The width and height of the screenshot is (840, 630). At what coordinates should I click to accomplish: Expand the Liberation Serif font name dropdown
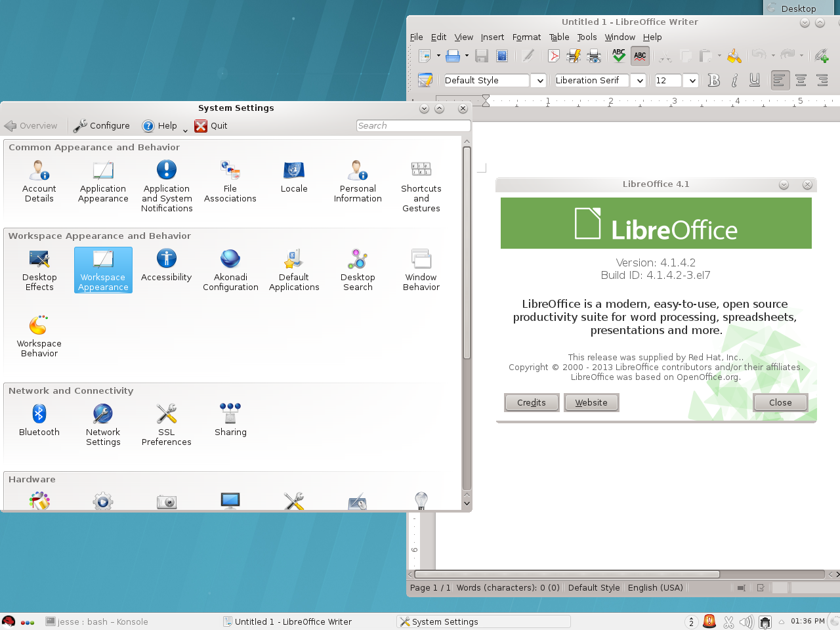(x=640, y=81)
